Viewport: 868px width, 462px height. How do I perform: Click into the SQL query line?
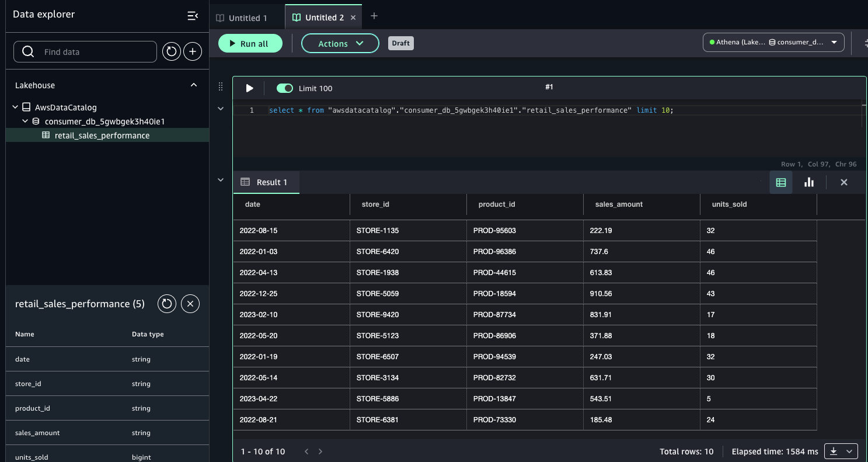coord(471,110)
